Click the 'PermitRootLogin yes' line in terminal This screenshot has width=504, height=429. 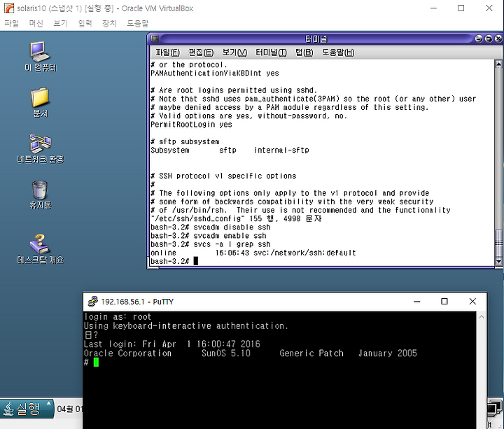click(191, 125)
